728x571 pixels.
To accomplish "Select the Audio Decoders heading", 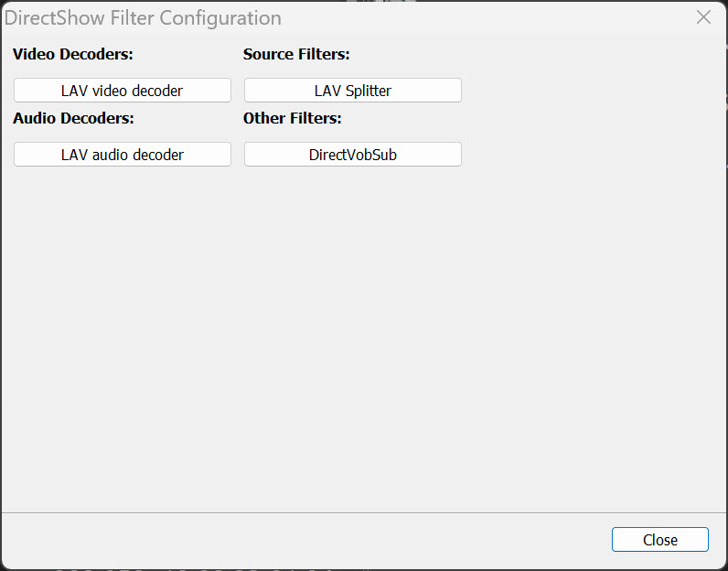I will pyautogui.click(x=73, y=118).
